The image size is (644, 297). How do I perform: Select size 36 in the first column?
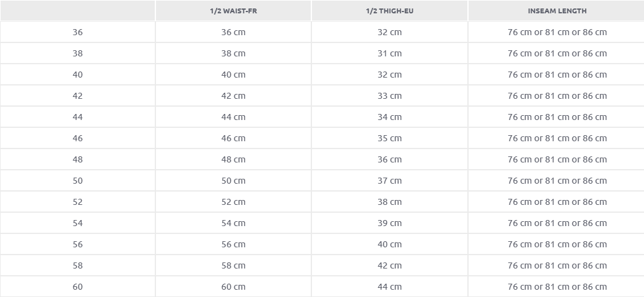tap(78, 32)
